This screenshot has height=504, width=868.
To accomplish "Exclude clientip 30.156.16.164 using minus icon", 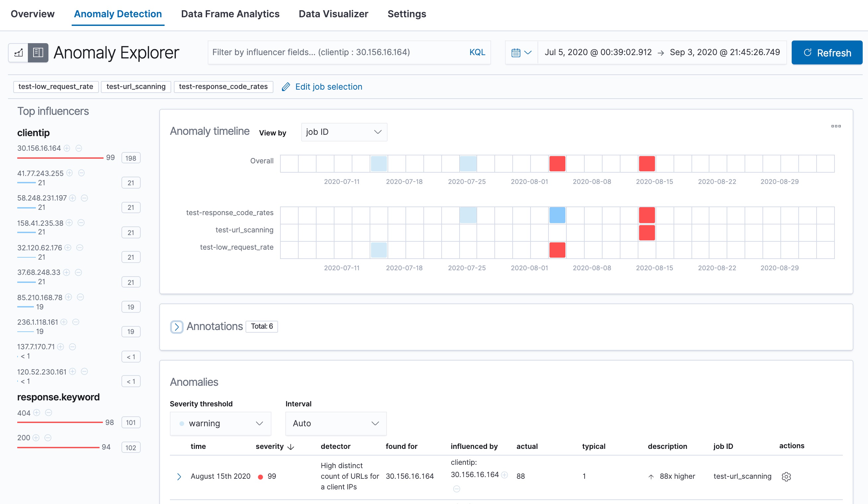I will tap(79, 148).
